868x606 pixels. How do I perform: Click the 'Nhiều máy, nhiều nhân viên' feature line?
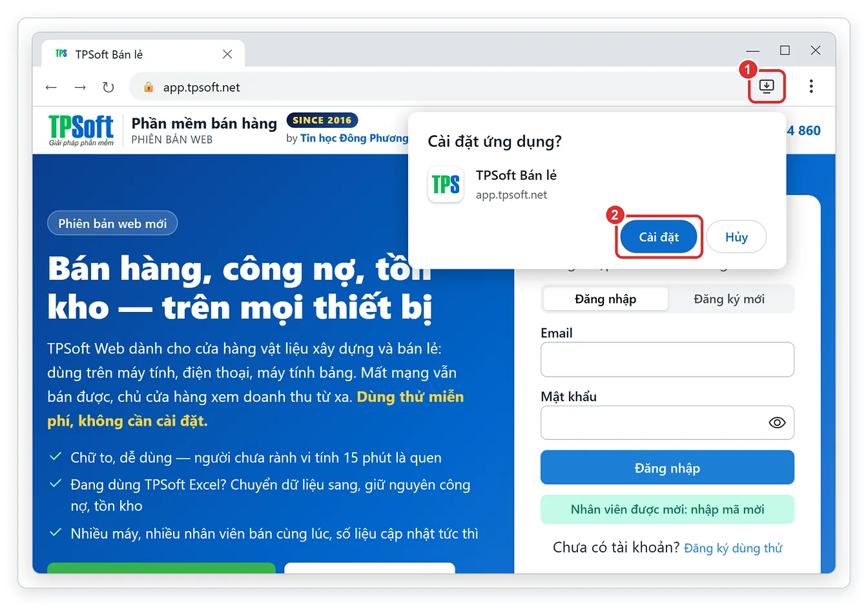coord(274,534)
